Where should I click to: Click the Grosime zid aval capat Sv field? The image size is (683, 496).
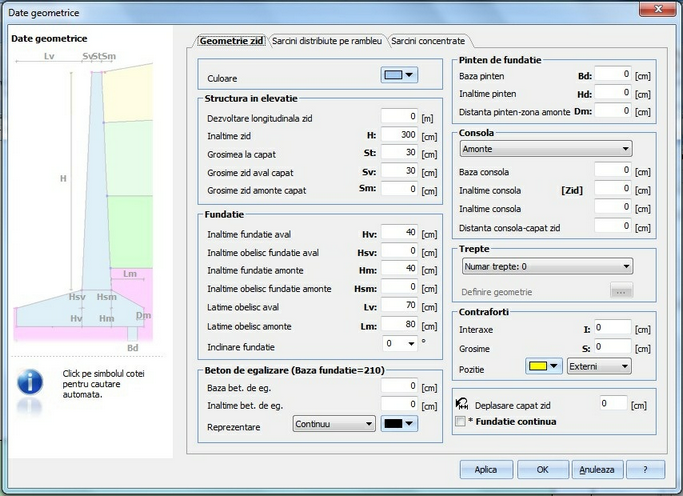click(399, 171)
